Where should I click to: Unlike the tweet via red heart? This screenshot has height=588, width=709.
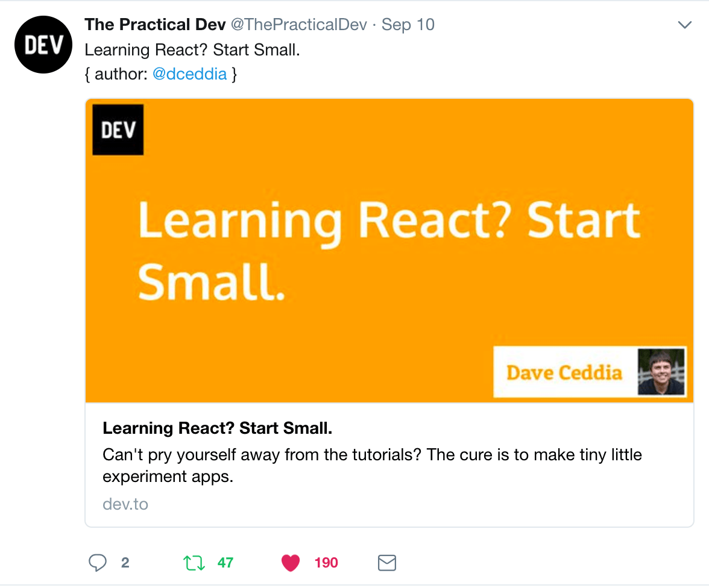tap(291, 563)
